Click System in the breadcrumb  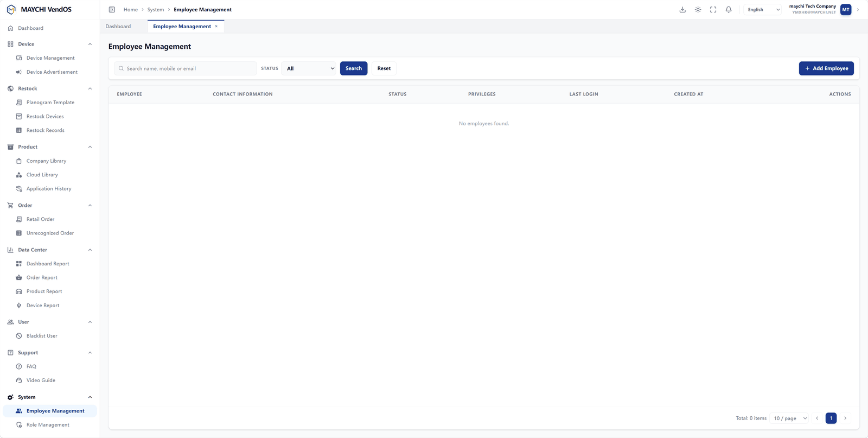tap(156, 10)
